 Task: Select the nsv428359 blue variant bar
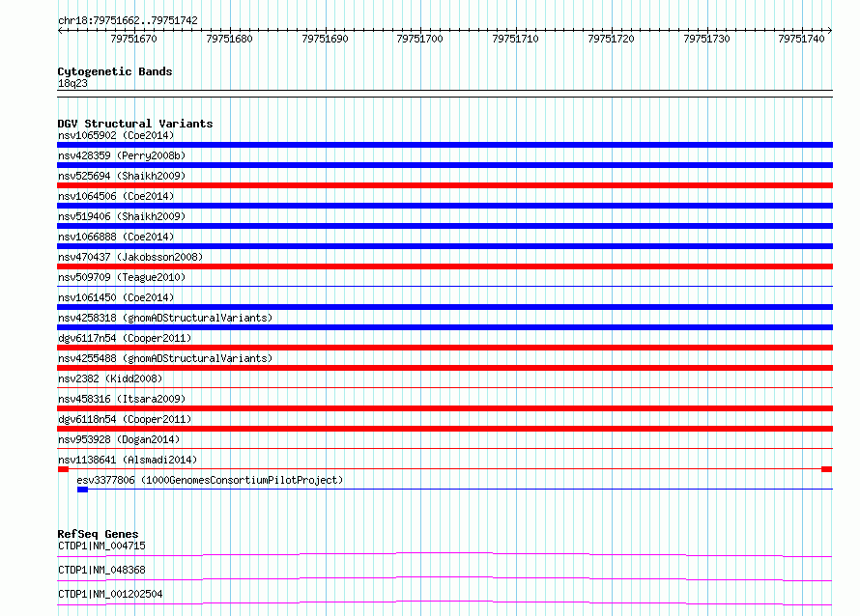pyautogui.click(x=444, y=165)
